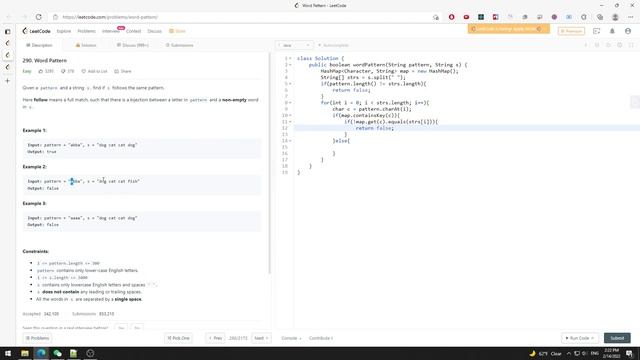The image size is (640, 360).
Task: Open WeChat from the taskbar
Action: point(57,353)
